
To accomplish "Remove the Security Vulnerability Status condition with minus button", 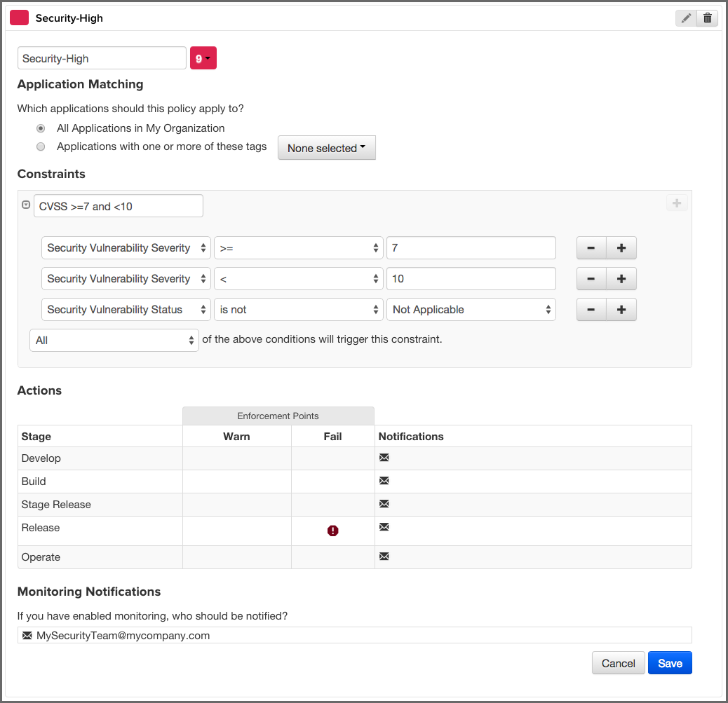I will tap(591, 309).
